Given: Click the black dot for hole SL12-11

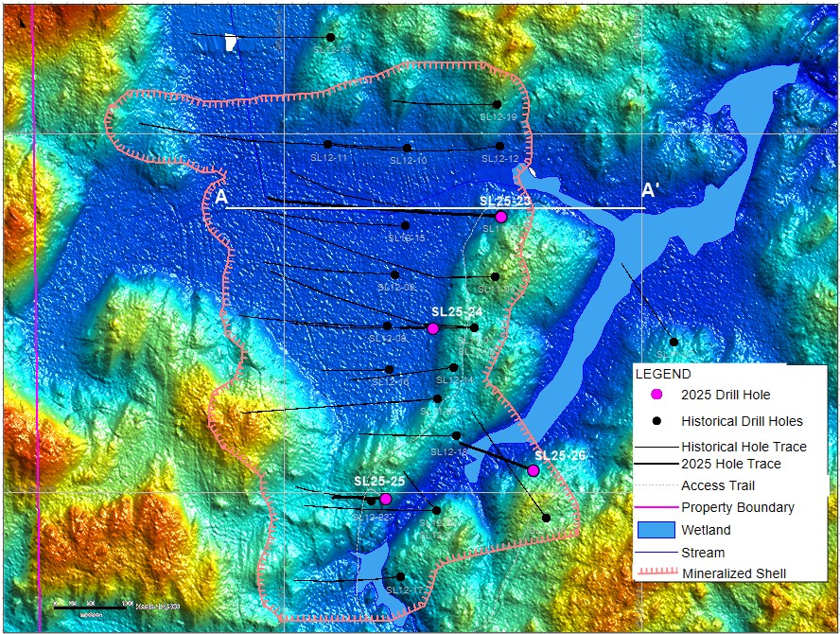Looking at the screenshot, I should pos(327,145).
